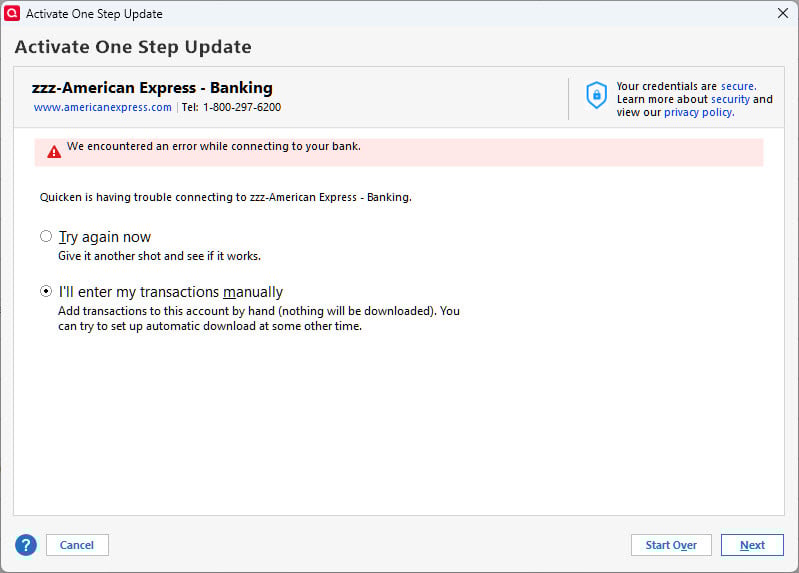Open the privacy policy link

pos(699,112)
